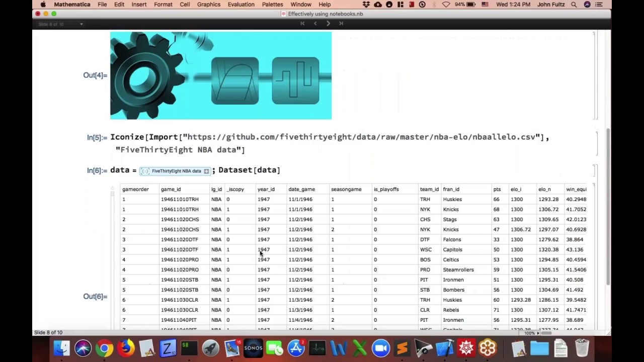
Task: Open Firefox from the Dock
Action: (126, 348)
